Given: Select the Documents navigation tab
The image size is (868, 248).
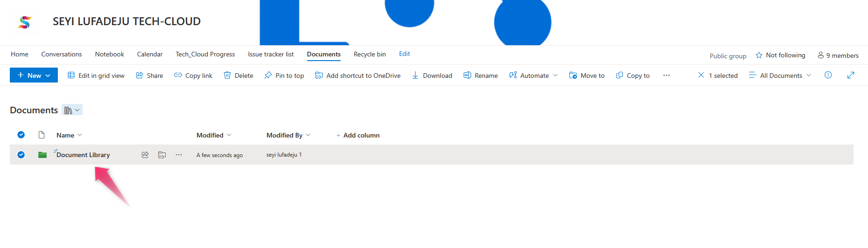Looking at the screenshot, I should pos(324,54).
